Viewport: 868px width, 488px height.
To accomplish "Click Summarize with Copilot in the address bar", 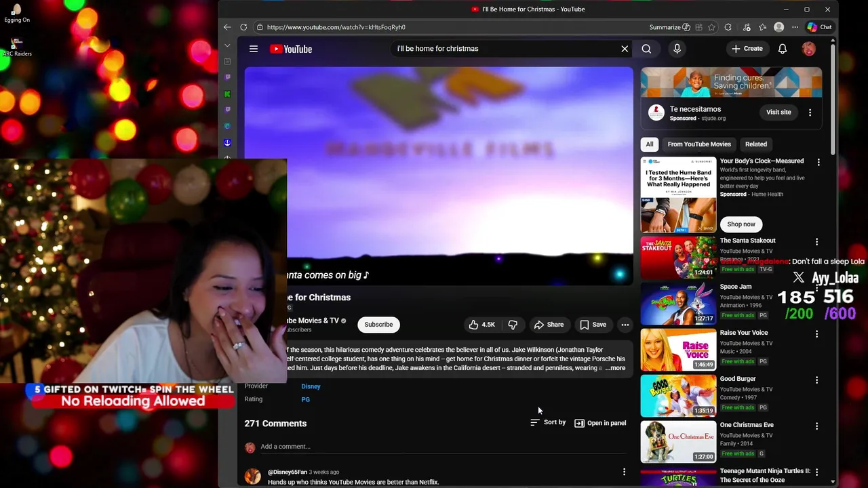I will (669, 27).
